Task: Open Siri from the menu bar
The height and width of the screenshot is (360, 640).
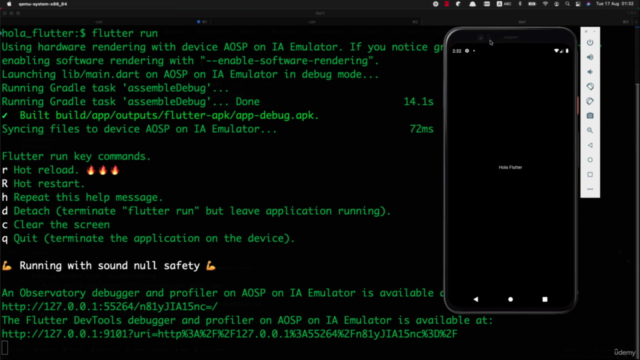Action: (x=588, y=4)
